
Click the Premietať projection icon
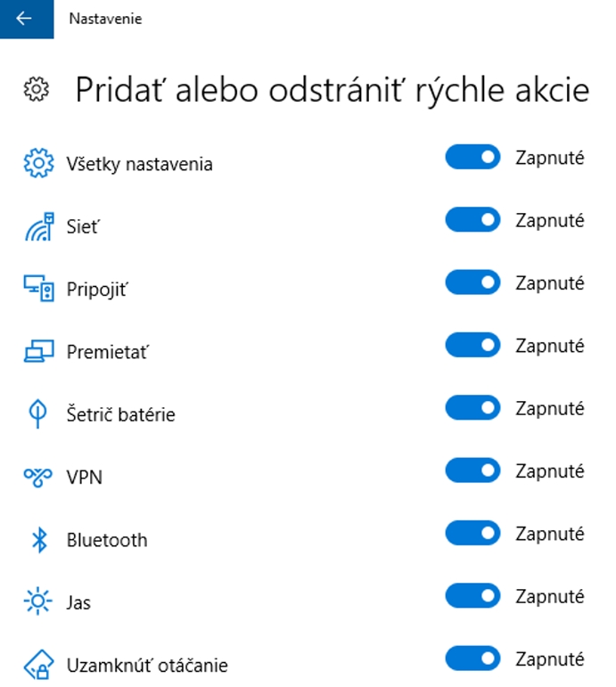point(38,352)
